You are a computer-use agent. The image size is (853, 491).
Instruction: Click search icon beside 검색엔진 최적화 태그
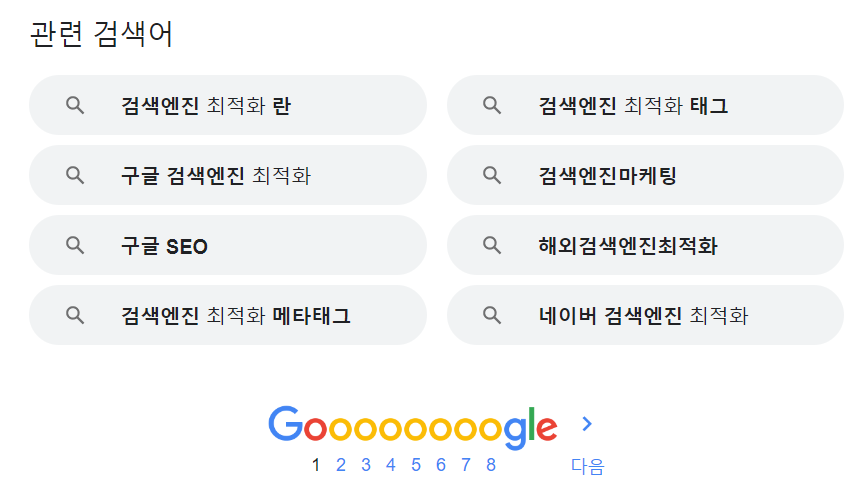[x=491, y=105]
